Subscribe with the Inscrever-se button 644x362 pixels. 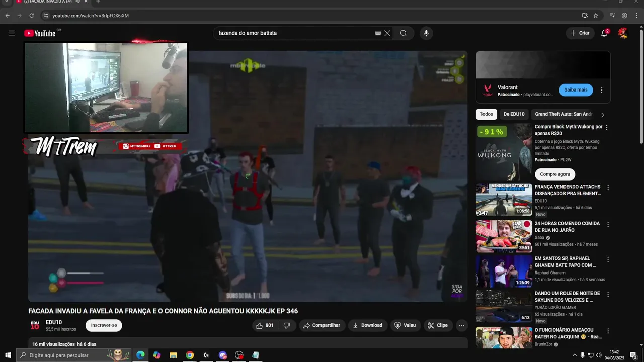point(104,325)
